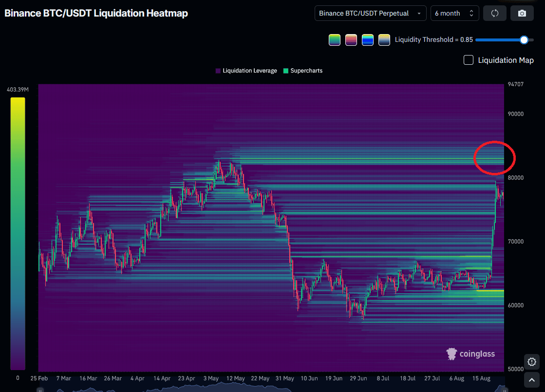Click the Liquidity Threshold = 0.85 label
Viewport: 545px width, 392px height.
434,39
